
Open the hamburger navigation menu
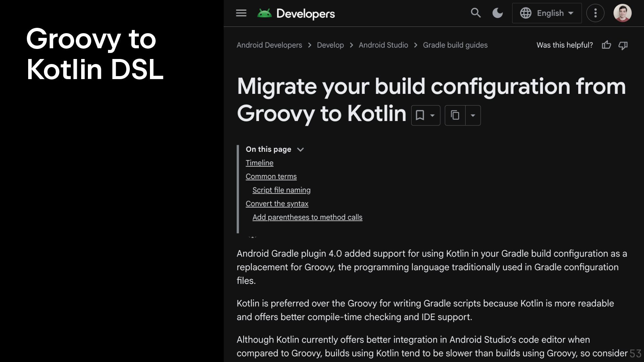coord(241,13)
